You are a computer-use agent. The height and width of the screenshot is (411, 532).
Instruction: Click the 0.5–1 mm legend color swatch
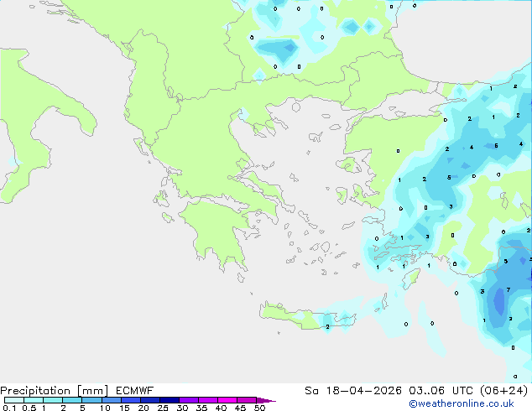click(34, 400)
